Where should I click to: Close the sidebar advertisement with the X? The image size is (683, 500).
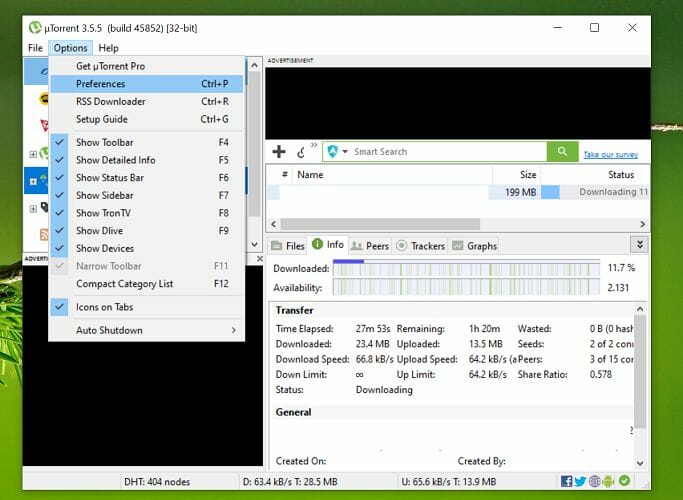click(260, 259)
